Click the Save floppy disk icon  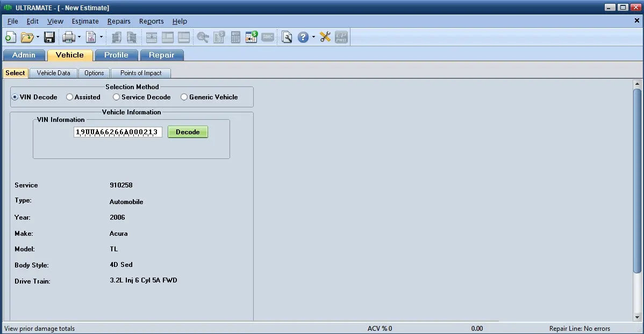(x=49, y=37)
